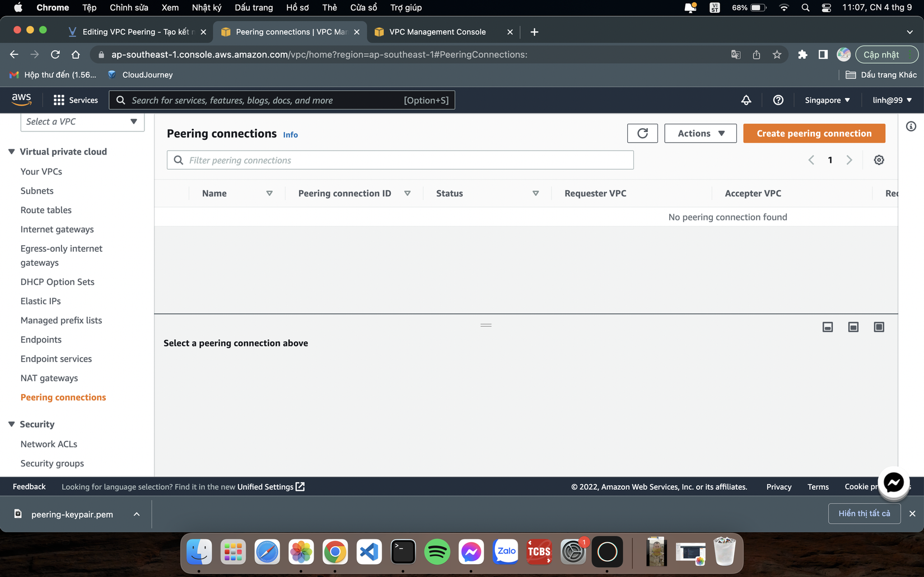This screenshot has width=924, height=577.
Task: Open Finder from Dock
Action: 199,552
